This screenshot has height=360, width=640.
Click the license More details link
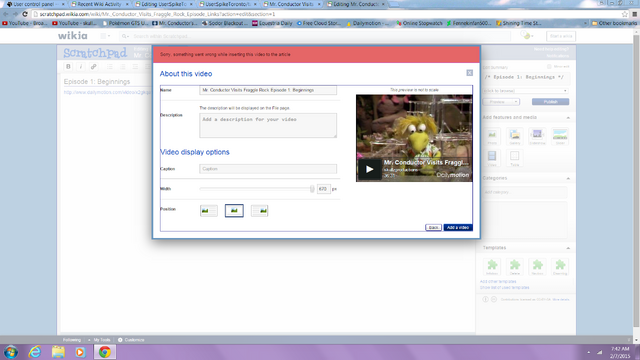coord(561,300)
